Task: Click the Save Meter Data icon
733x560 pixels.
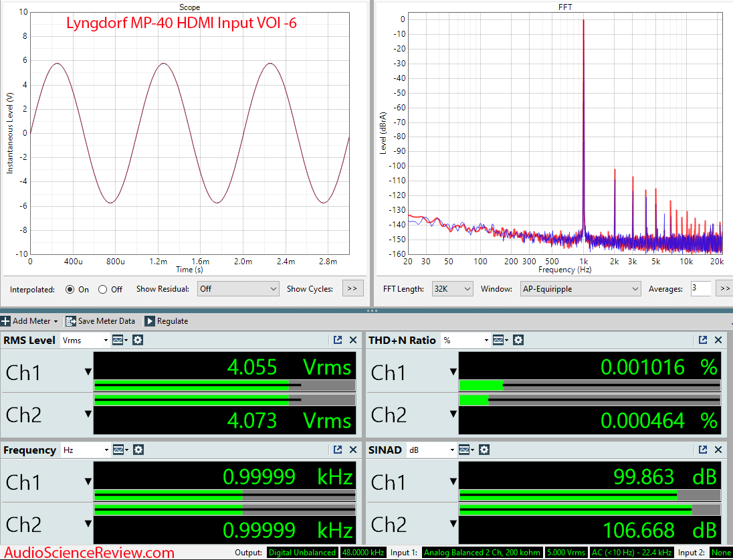Action: pos(70,321)
